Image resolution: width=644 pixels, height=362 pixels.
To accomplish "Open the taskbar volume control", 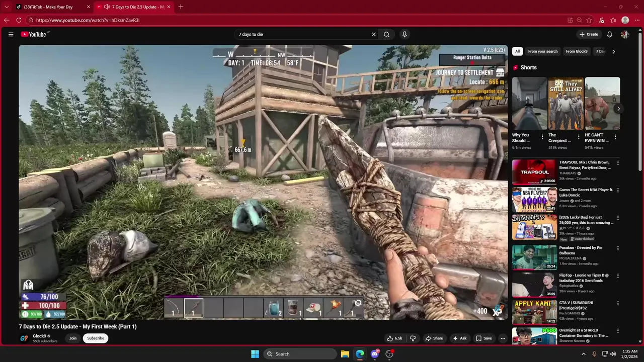I will [613, 354].
